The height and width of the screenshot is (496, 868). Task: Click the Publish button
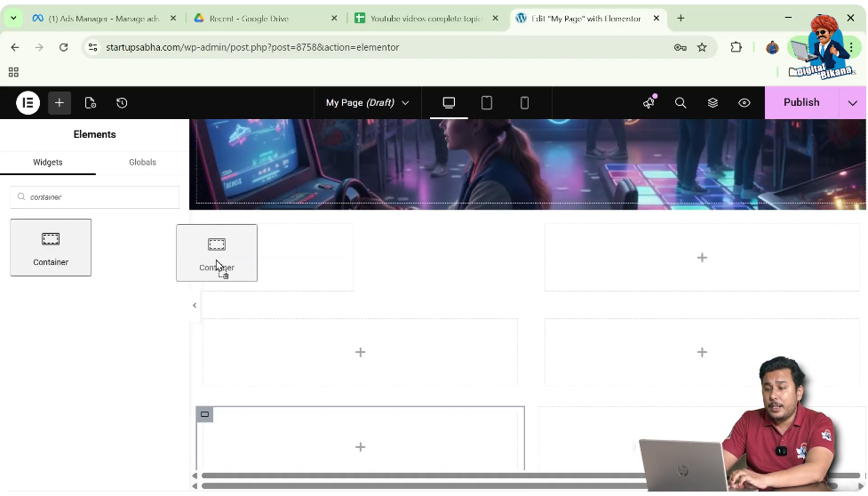point(800,103)
